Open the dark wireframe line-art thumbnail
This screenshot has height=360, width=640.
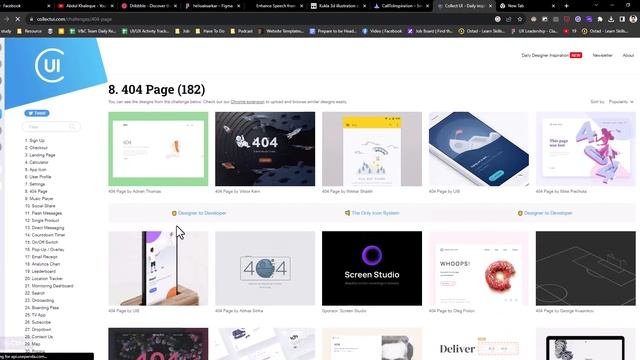pos(586,268)
